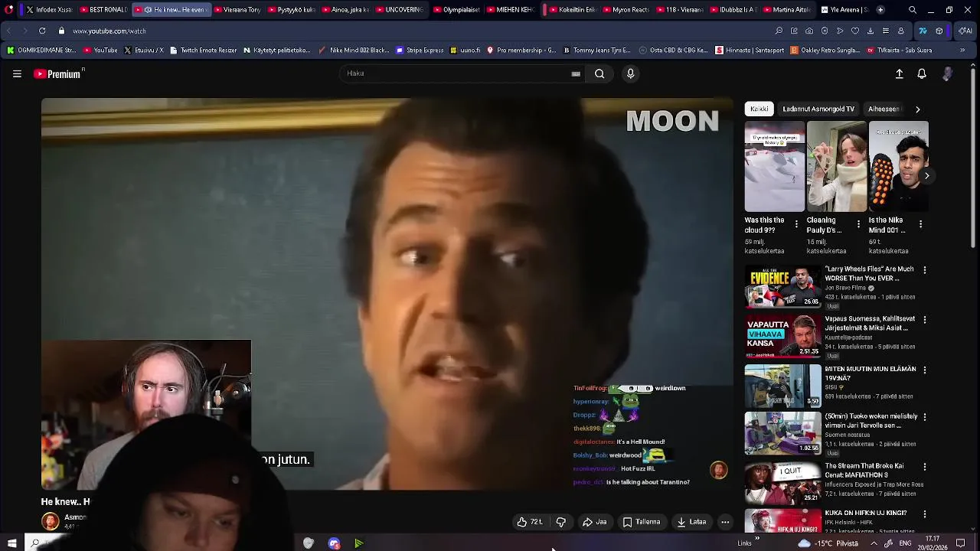The image size is (980, 551).
Task: Open options for 'Was this the cloud 9??'
Action: coord(796,224)
